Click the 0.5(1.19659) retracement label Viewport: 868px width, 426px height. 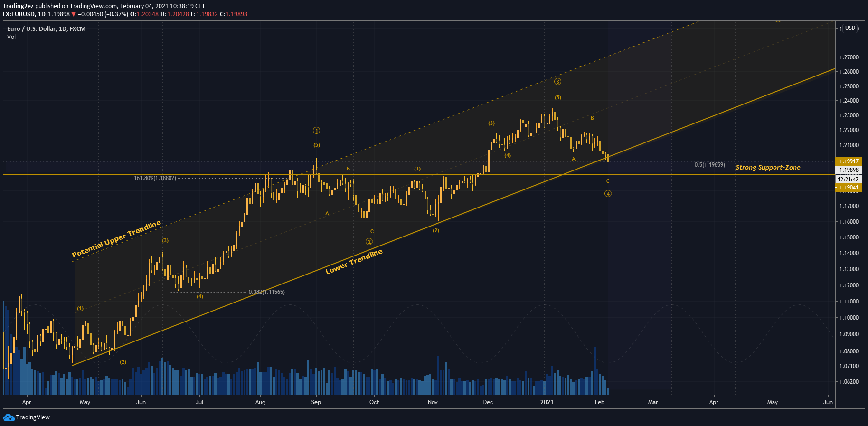[x=709, y=165]
